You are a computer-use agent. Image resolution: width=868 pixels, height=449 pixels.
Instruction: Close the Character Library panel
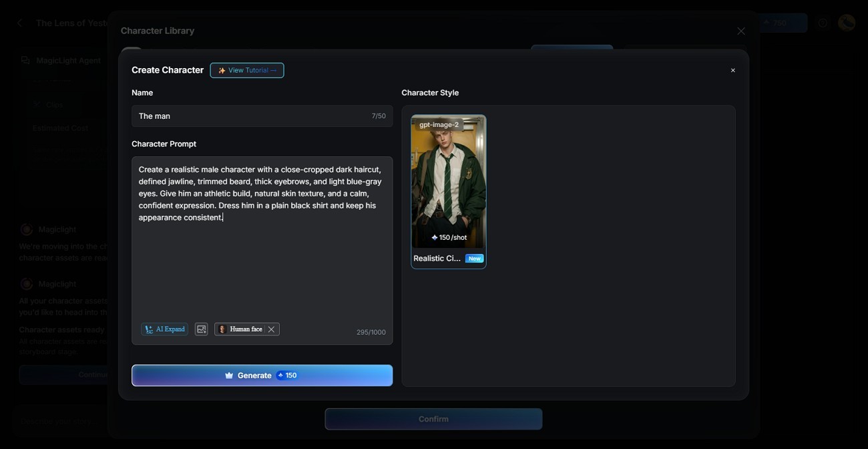[741, 31]
